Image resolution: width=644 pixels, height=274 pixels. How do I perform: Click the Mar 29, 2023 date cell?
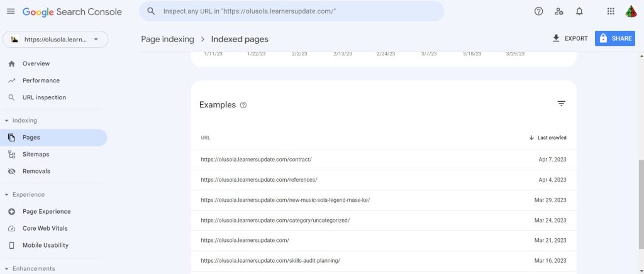pos(550,200)
